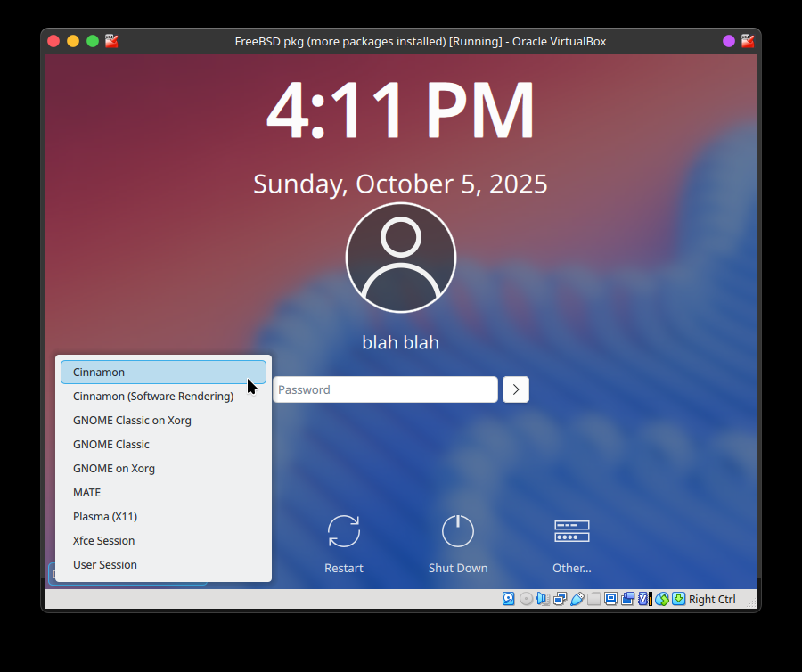Click the network status icon

(560, 599)
